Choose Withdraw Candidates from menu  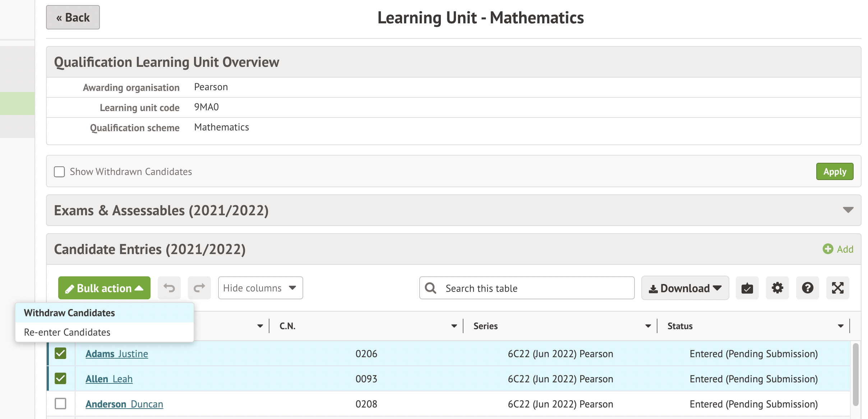[x=69, y=313]
